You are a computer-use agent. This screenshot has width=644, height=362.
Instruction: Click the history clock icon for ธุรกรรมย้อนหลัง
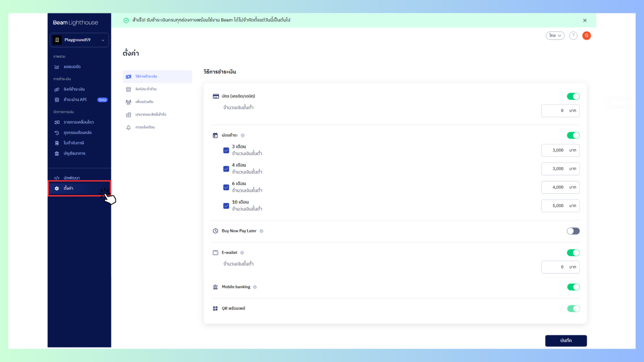(57, 133)
